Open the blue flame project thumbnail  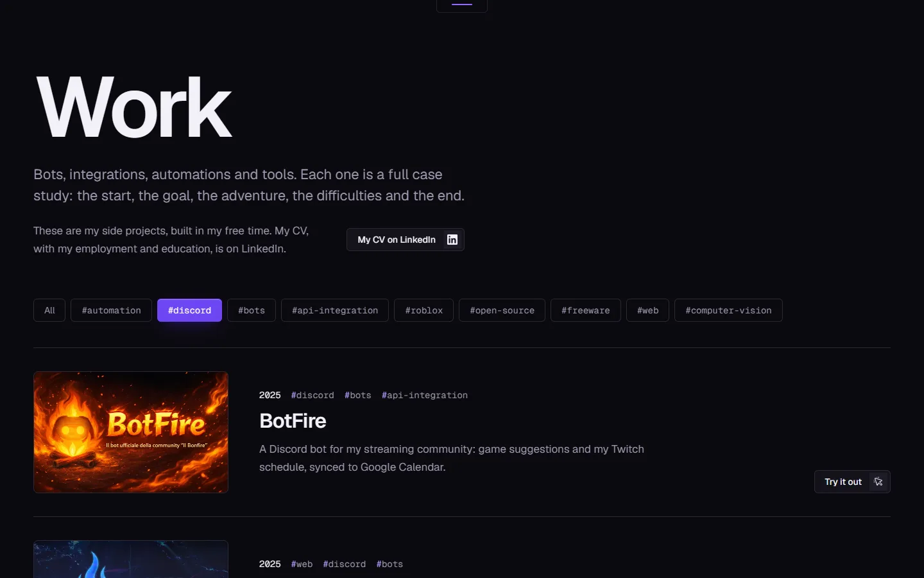(131, 559)
